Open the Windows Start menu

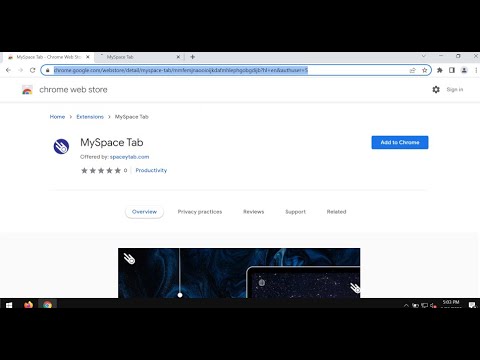pos(9,305)
